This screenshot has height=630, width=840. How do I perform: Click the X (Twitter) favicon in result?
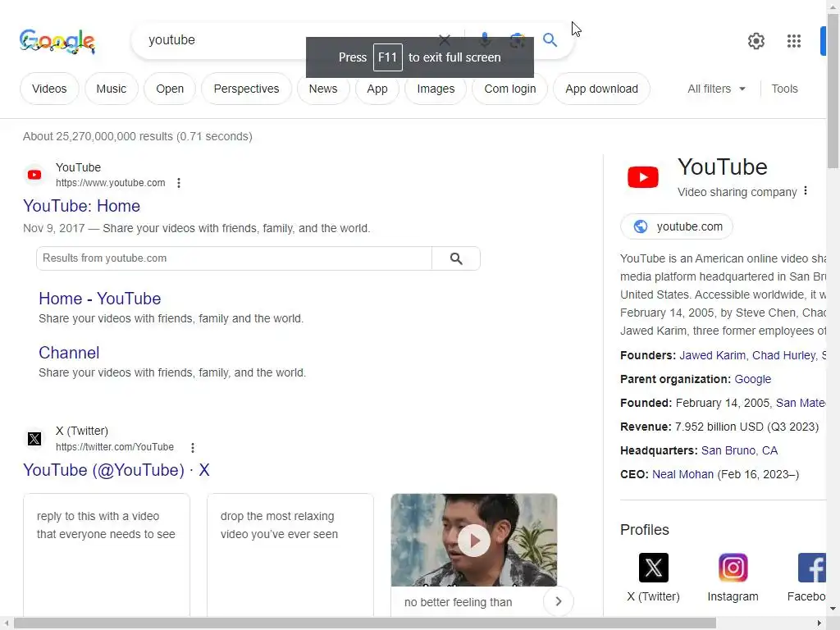[34, 439]
